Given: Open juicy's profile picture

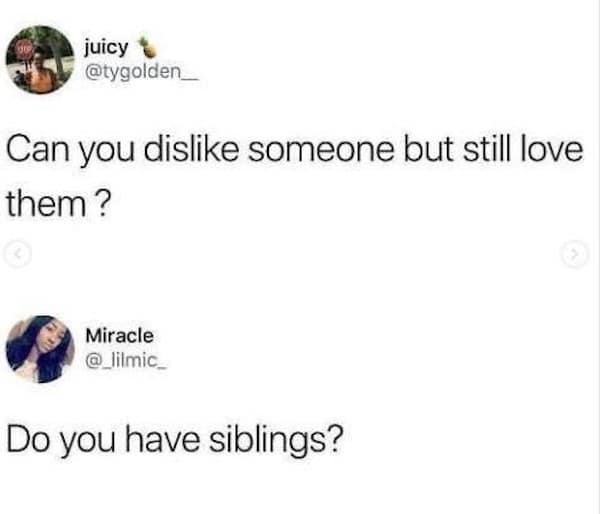Looking at the screenshot, I should click(40, 60).
